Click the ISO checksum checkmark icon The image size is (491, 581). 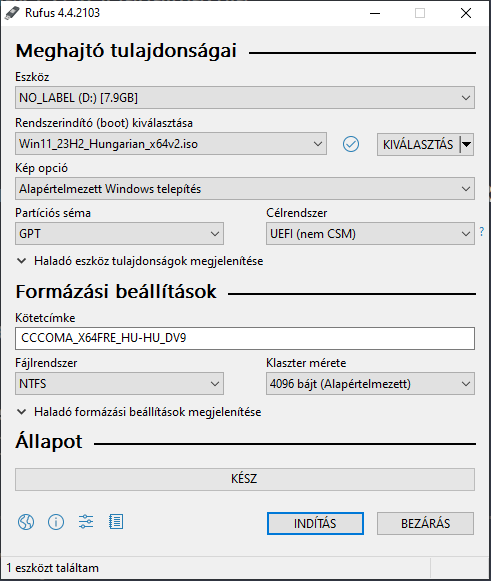pyautogui.click(x=351, y=144)
